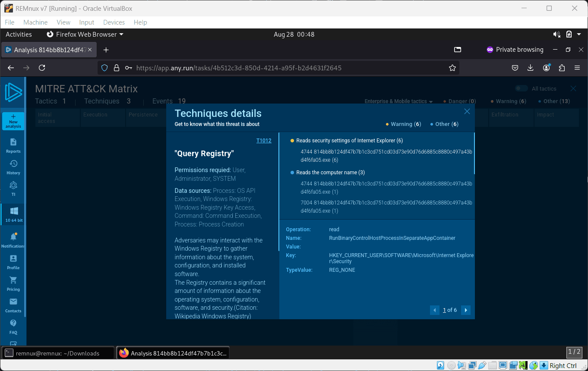Open the Pocket save icon
The image size is (588, 371).
[515, 68]
